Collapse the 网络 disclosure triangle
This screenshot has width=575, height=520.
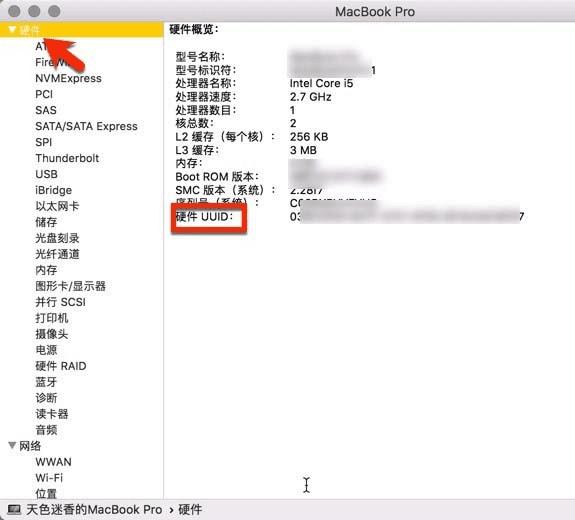12,446
